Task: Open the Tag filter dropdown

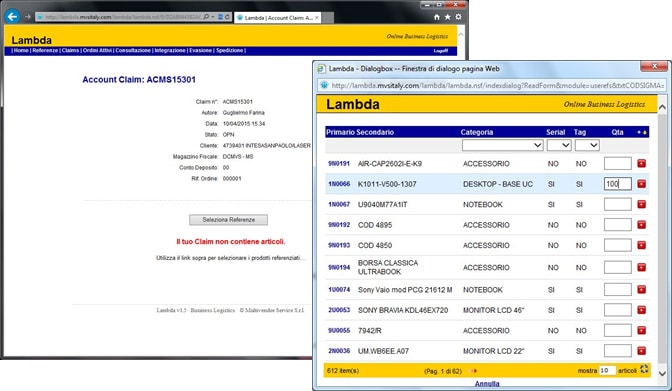Action: coord(587,145)
